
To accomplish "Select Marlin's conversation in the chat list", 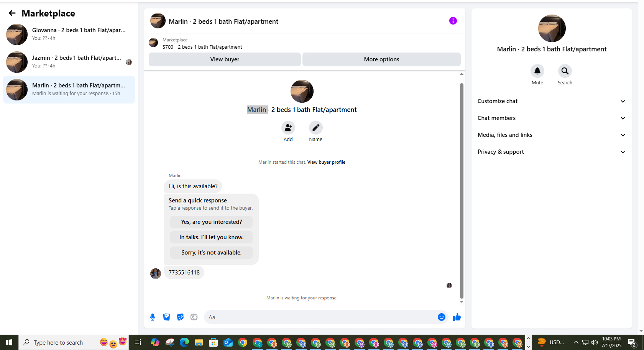I will pos(69,90).
